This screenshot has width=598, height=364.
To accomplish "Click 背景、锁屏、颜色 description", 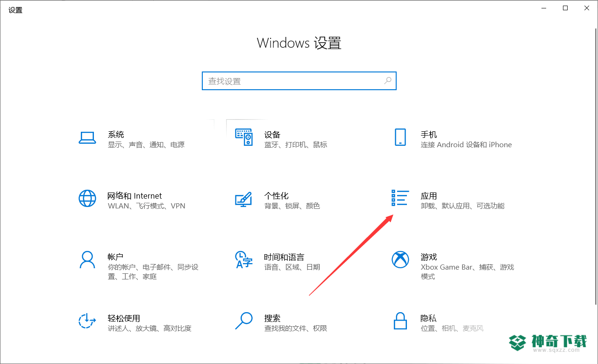I will (292, 206).
